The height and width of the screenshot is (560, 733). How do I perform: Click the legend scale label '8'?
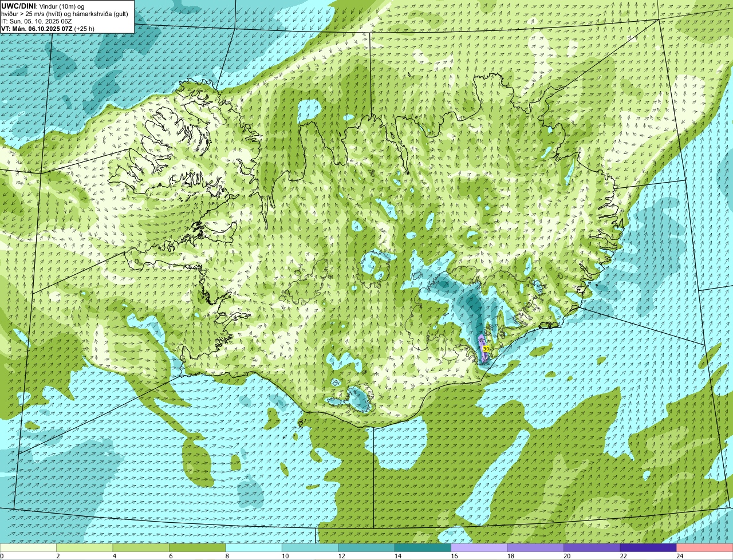(226, 556)
